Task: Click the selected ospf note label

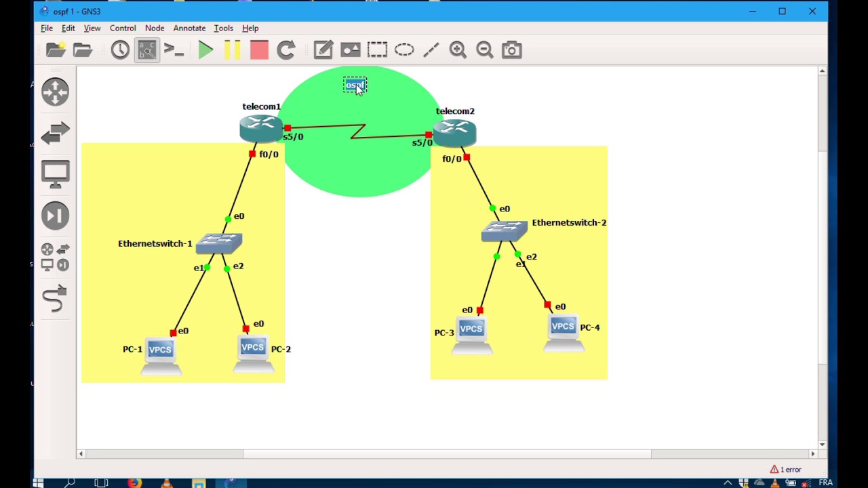Action: pos(355,85)
